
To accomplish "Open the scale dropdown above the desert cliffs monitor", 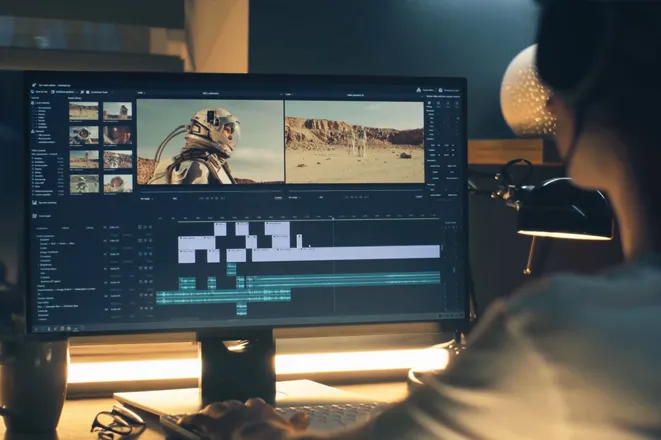I will (290, 94).
